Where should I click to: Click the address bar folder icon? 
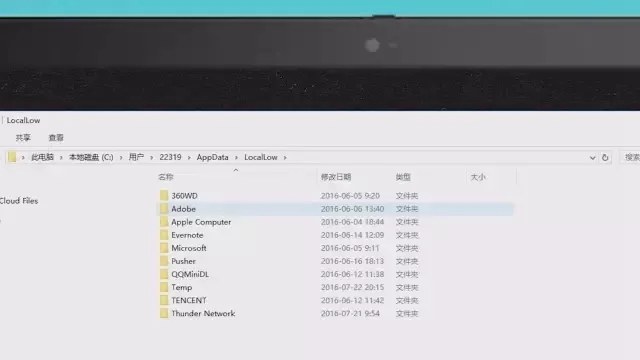point(12,157)
